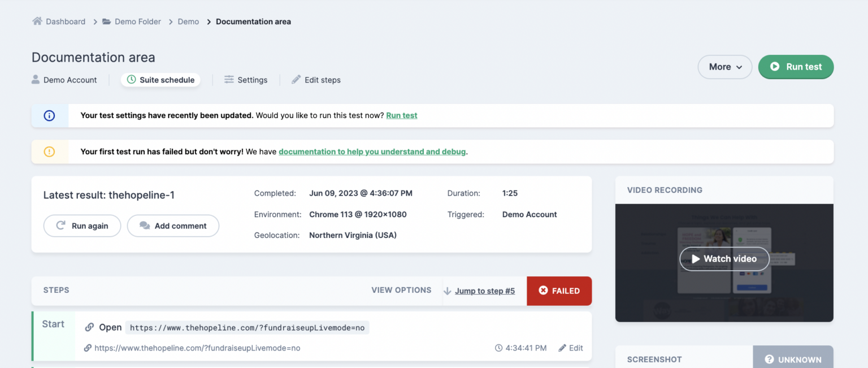Click the home icon in breadcrumb
This screenshot has width=868, height=368.
tap(37, 21)
